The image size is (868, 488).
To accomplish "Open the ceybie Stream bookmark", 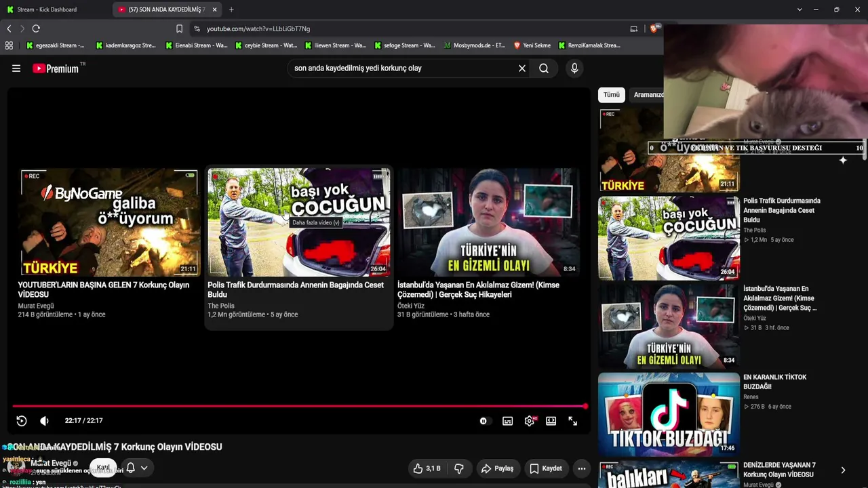I will 266,45.
